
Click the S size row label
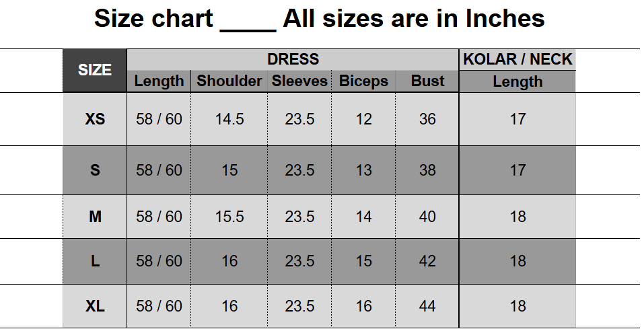(x=95, y=170)
